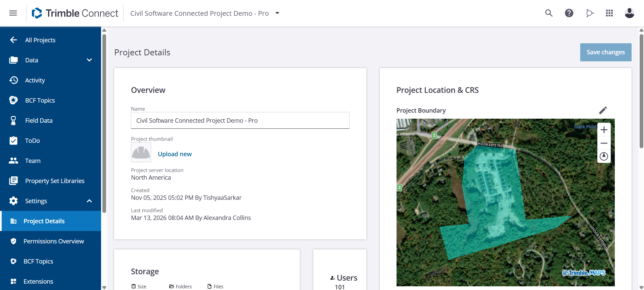Open the project switcher dropdown arrow
The height and width of the screenshot is (290, 644).
277,13
